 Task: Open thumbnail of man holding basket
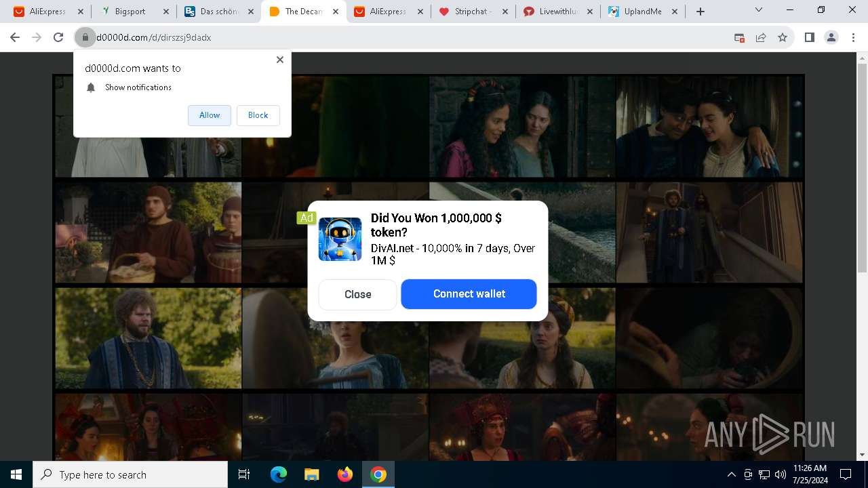(x=149, y=232)
